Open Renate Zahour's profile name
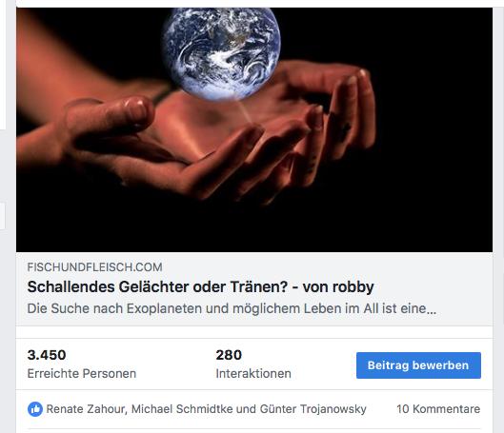The height and width of the screenshot is (433, 504). pyautogui.click(x=86, y=409)
